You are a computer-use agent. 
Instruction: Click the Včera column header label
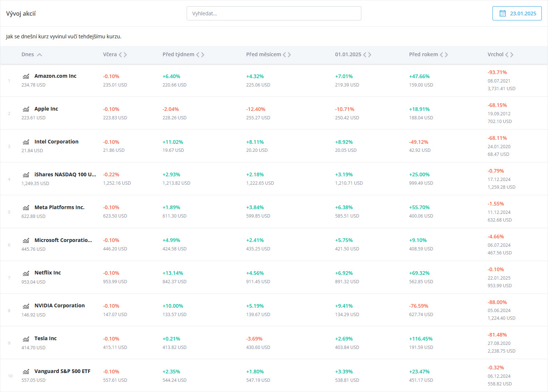pyautogui.click(x=110, y=54)
